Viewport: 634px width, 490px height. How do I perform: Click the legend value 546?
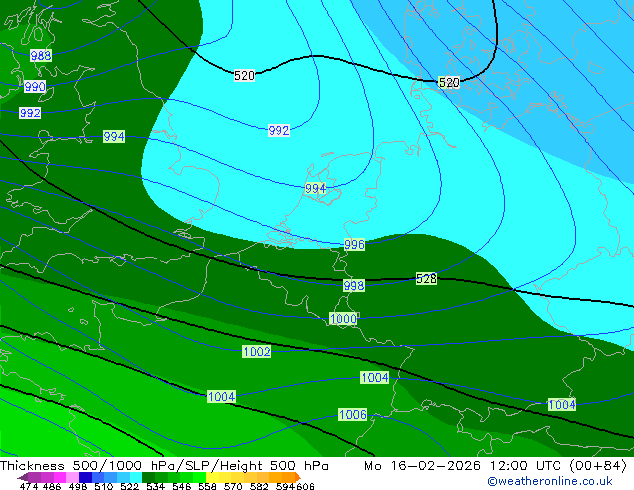[x=182, y=486]
